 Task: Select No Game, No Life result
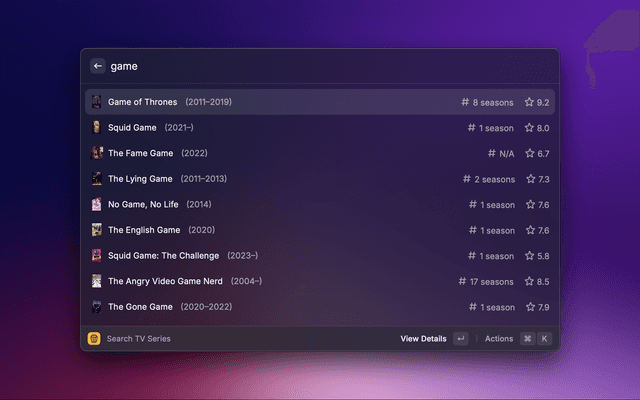point(144,204)
